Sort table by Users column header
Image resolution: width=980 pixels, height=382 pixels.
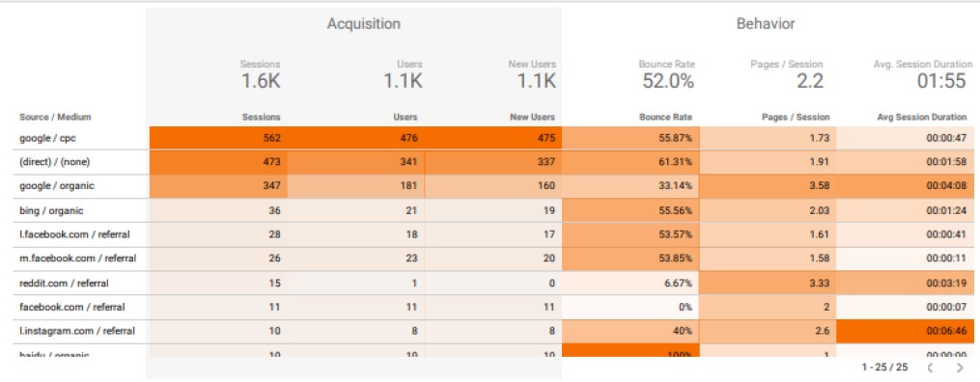click(406, 117)
